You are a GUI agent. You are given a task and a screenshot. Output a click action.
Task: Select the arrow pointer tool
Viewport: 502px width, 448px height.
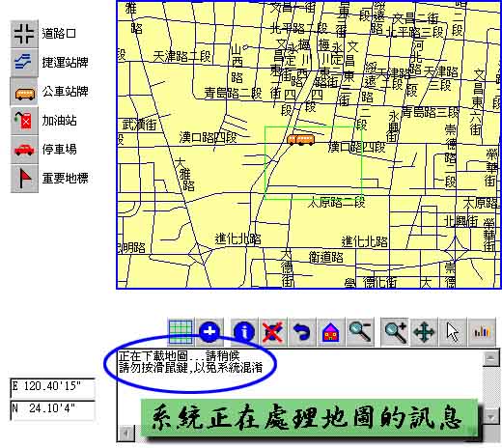point(453,332)
